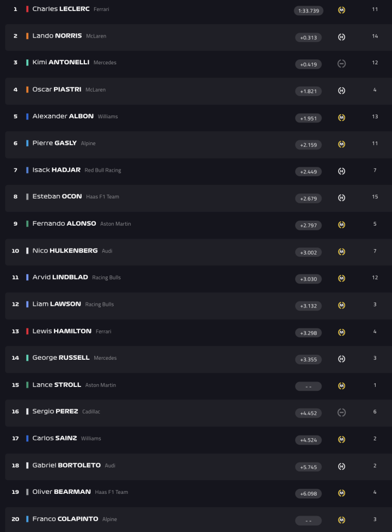Screen dimensions: 392x532
Task: Select Nico Hulkenberg's driver name
Action: pyautogui.click(x=65, y=250)
